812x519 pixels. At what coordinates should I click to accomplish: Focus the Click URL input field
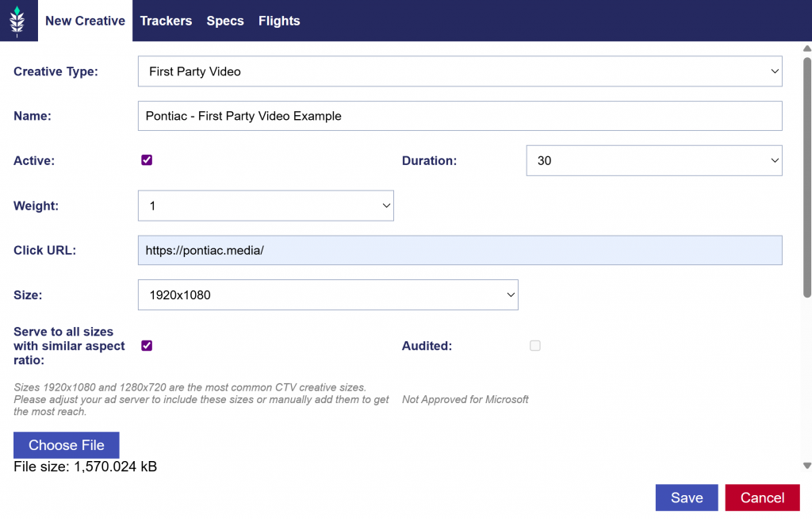tap(460, 250)
